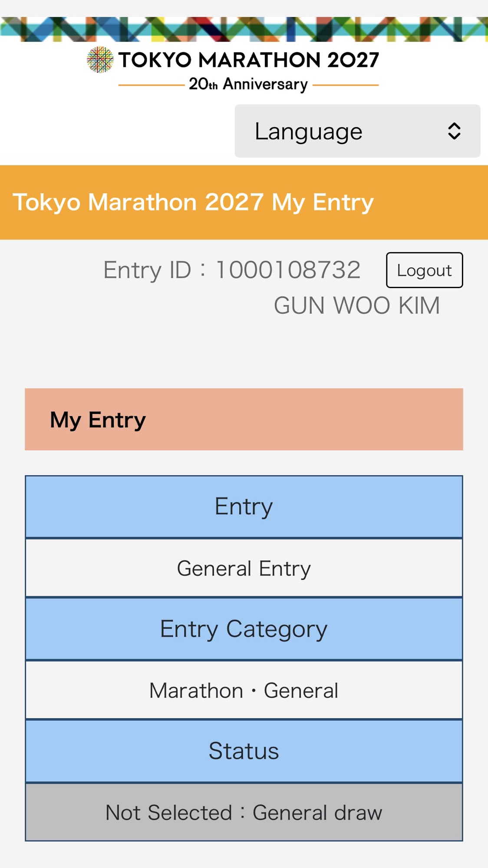Click the Tokyo Marathon round logo icon

pyautogui.click(x=100, y=60)
